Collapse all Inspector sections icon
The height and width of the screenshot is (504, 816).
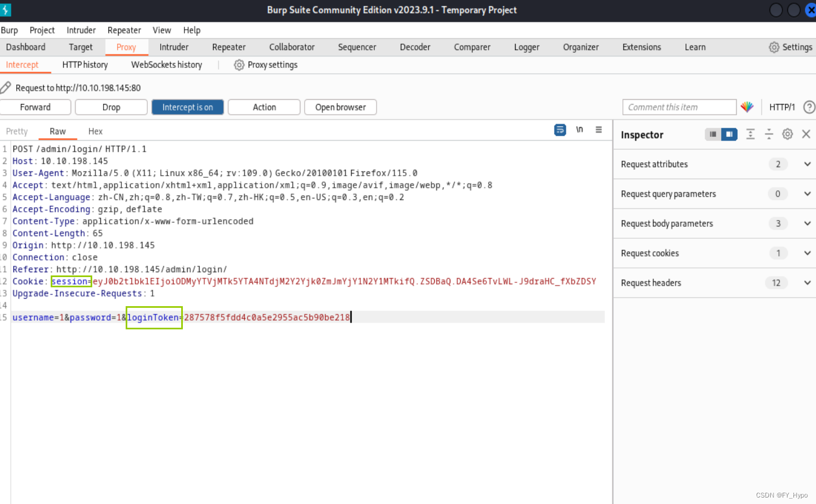tap(769, 134)
